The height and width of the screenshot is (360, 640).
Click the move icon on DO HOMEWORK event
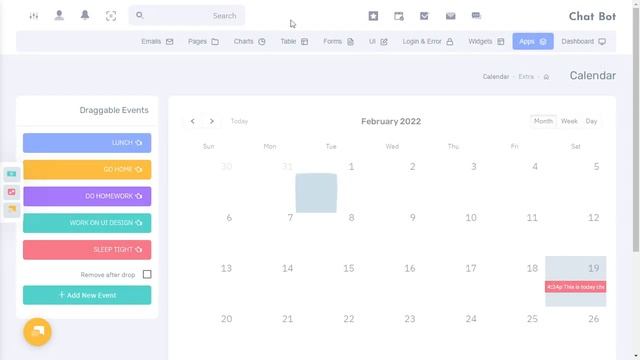pyautogui.click(x=139, y=196)
